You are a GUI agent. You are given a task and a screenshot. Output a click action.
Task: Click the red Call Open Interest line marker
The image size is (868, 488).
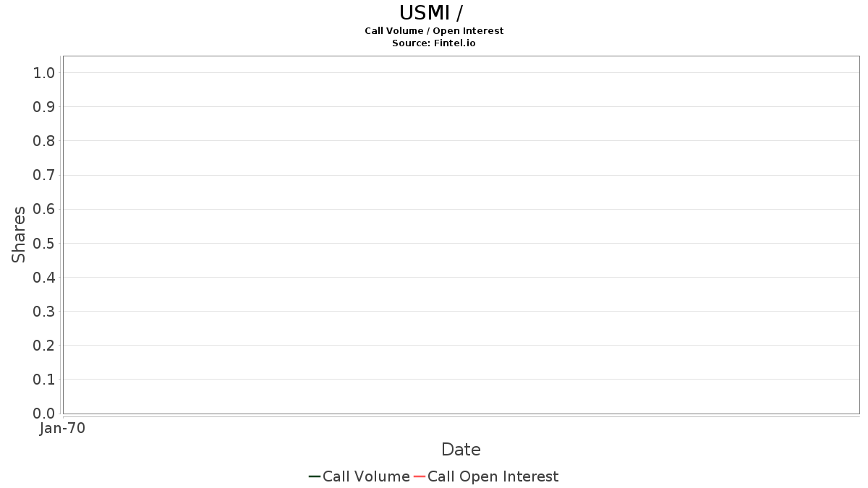coord(419,476)
